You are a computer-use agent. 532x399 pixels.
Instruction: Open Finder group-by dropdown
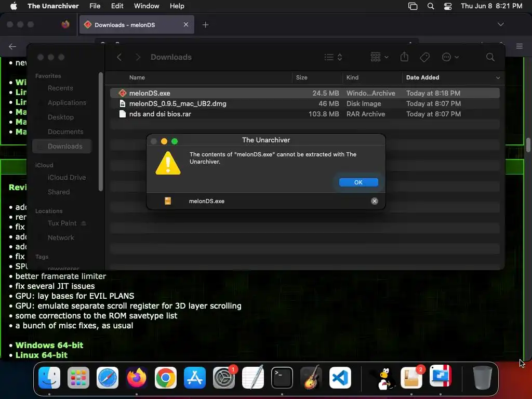coord(379,57)
